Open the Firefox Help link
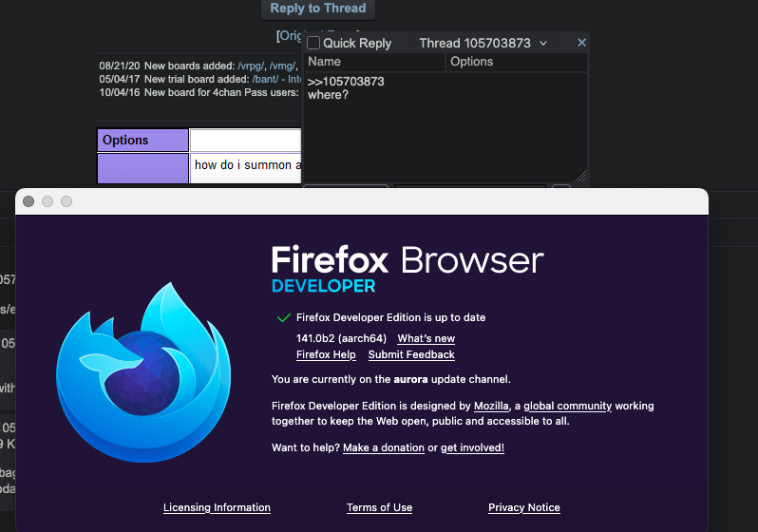 (326, 354)
